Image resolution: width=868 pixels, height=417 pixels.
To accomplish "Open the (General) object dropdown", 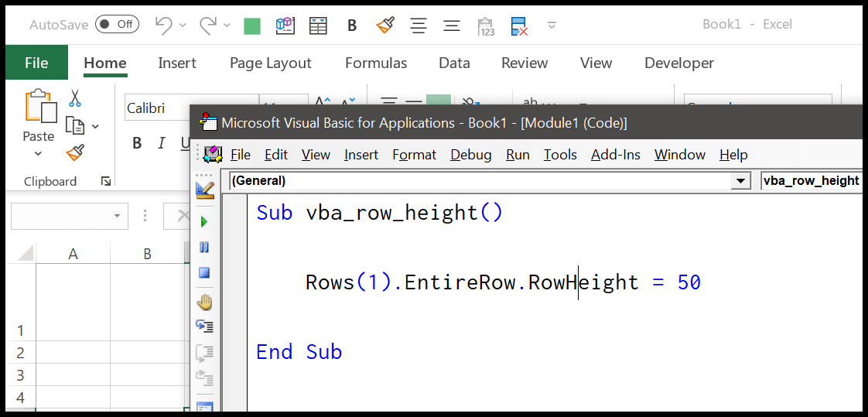I will coord(741,181).
